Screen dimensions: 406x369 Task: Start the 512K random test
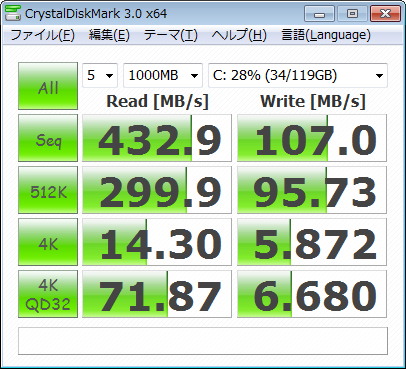click(48, 190)
